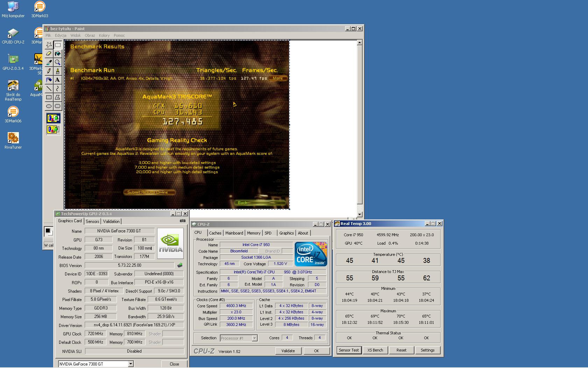This screenshot has height=368, width=588.
Task: Choose the Pencil tool in Paint
Action: coord(49,71)
